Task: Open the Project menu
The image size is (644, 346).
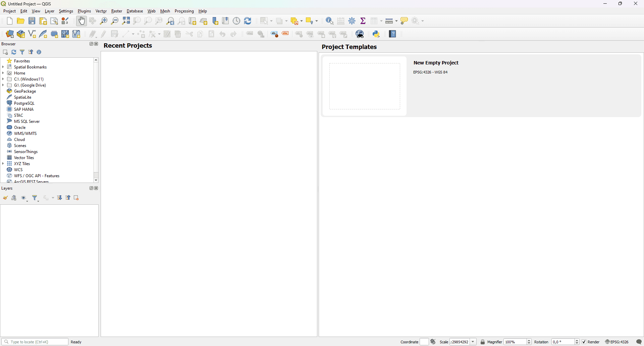Action: (9, 11)
